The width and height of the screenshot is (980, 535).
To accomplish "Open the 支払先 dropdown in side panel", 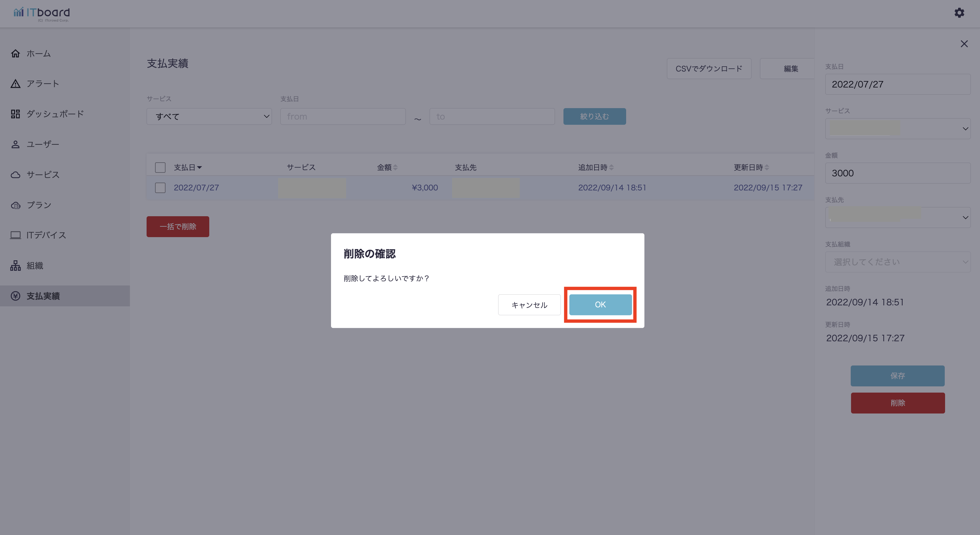I will tap(897, 217).
